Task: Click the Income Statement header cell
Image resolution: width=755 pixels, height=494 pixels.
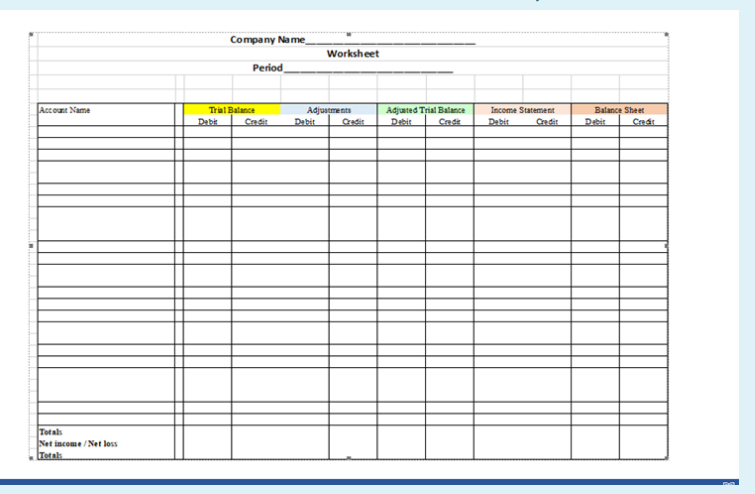Action: pos(522,110)
